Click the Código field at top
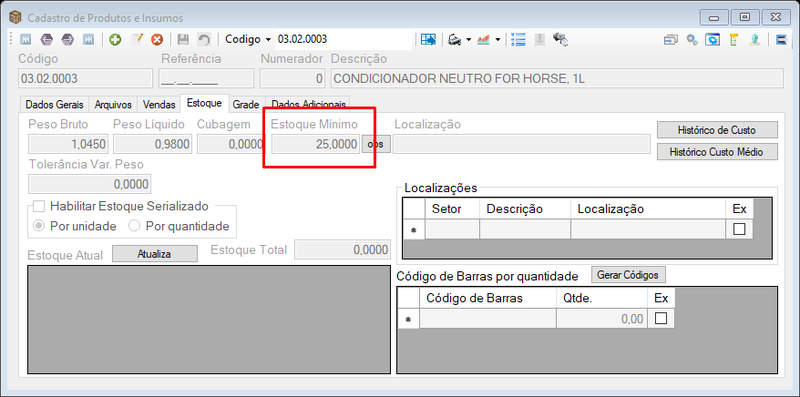Viewport: 800px width, 397px height. click(x=86, y=79)
